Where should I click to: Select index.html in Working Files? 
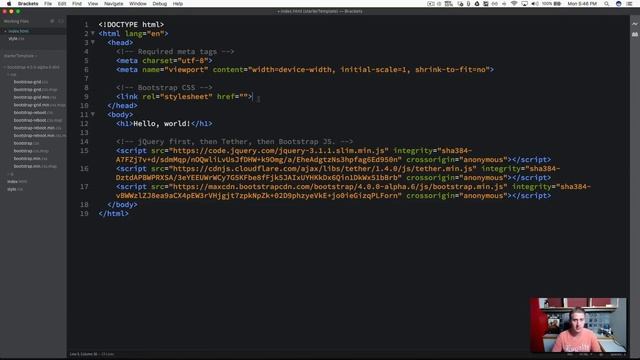[x=18, y=31]
